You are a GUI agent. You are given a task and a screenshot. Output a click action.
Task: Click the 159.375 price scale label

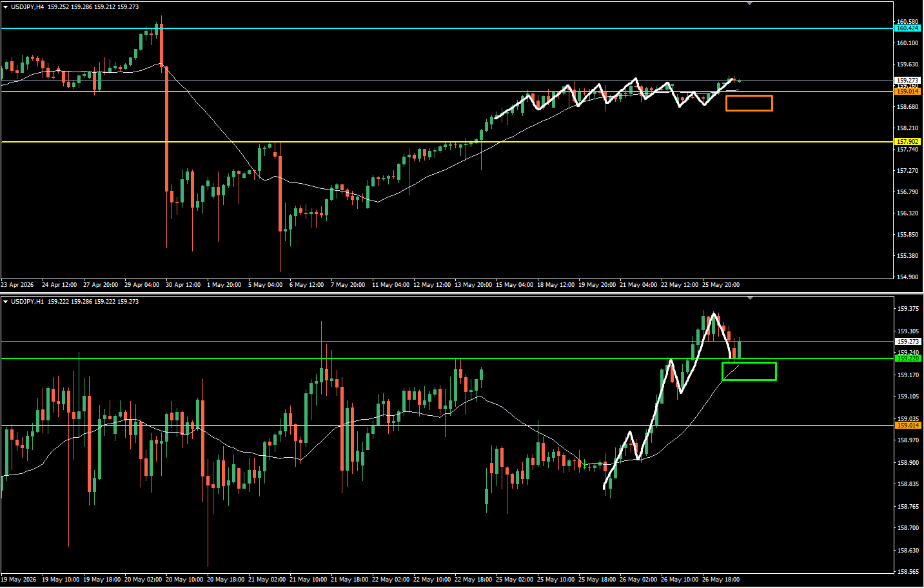point(907,309)
